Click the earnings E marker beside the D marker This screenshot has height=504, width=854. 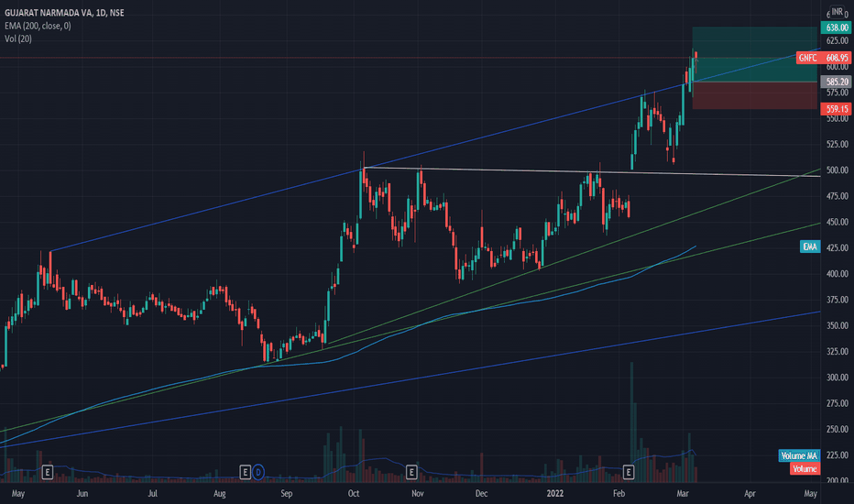245,472
